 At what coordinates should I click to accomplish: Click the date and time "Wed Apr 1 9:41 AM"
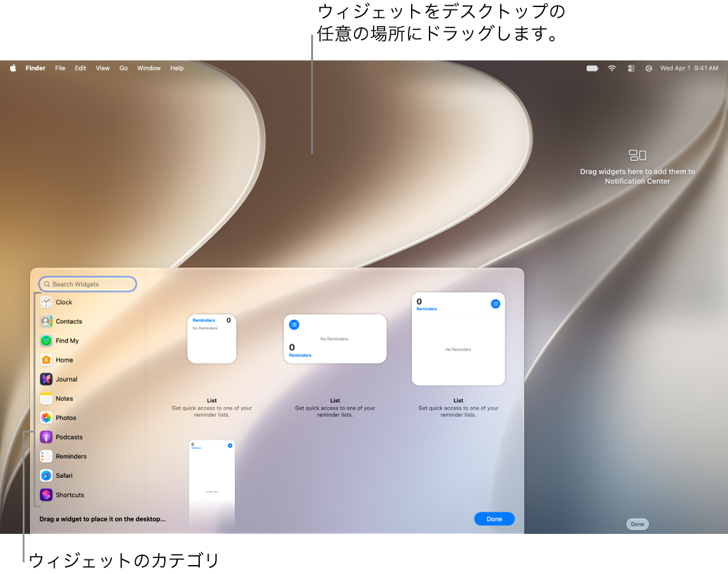pos(689,68)
